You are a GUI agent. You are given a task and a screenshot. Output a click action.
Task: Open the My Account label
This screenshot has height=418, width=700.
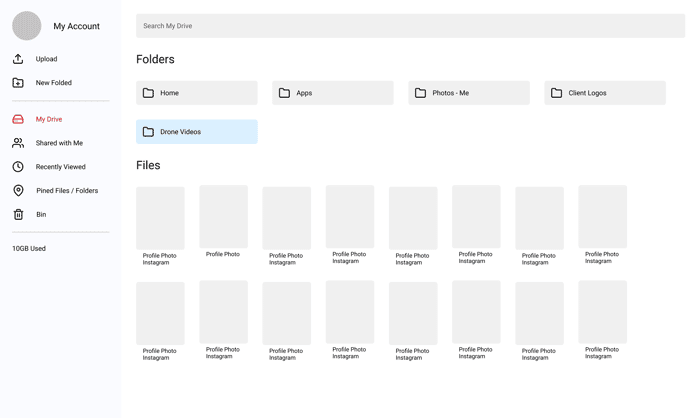pos(76,26)
